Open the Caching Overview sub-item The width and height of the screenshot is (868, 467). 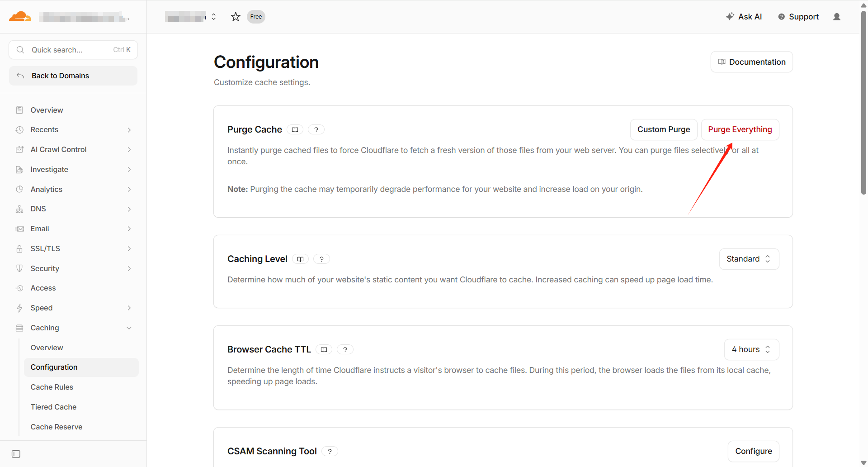click(x=81, y=348)
